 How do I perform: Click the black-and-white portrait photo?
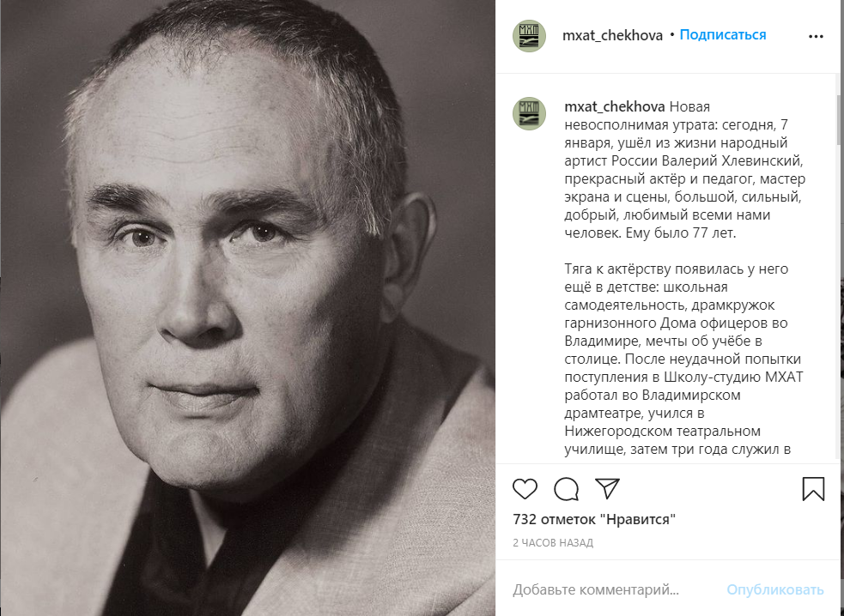pyautogui.click(x=247, y=308)
